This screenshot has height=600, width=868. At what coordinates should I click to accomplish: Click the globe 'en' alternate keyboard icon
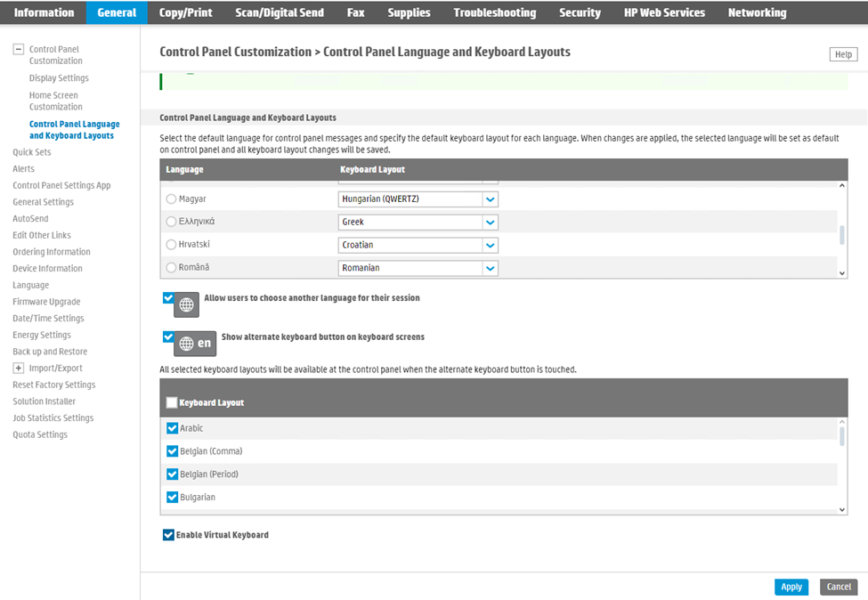coord(195,343)
